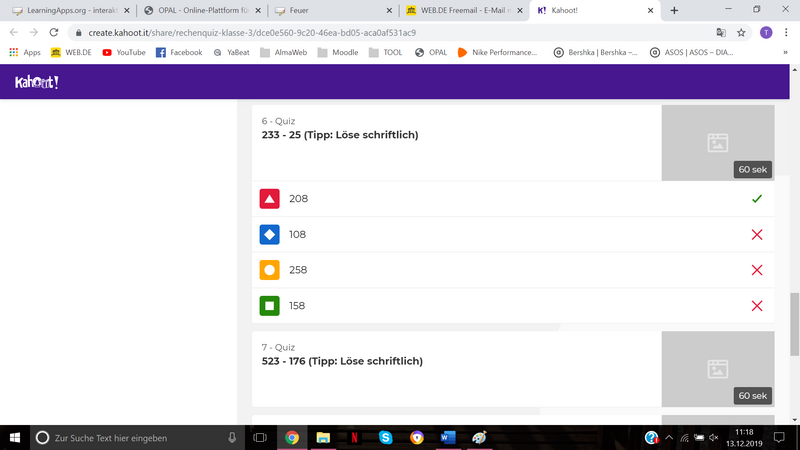The image size is (800, 450).
Task: Click the yellow circle icon for answer 258
Action: pos(269,270)
